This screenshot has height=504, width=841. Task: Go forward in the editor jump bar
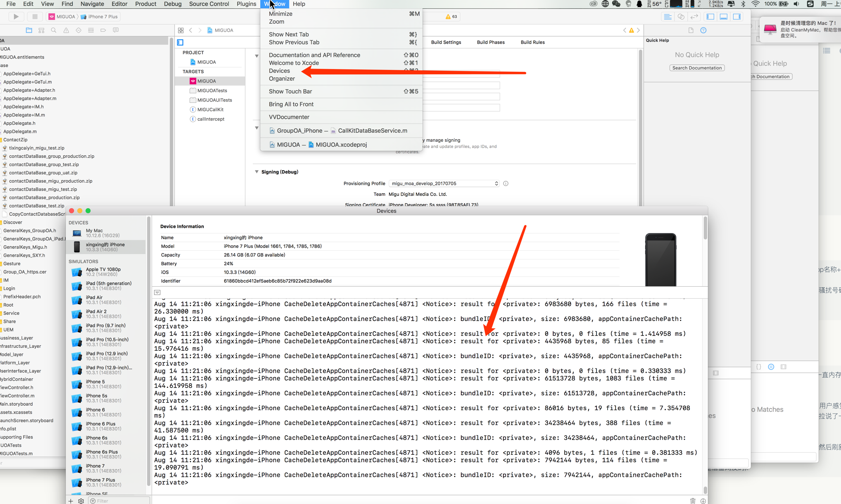tap(200, 30)
